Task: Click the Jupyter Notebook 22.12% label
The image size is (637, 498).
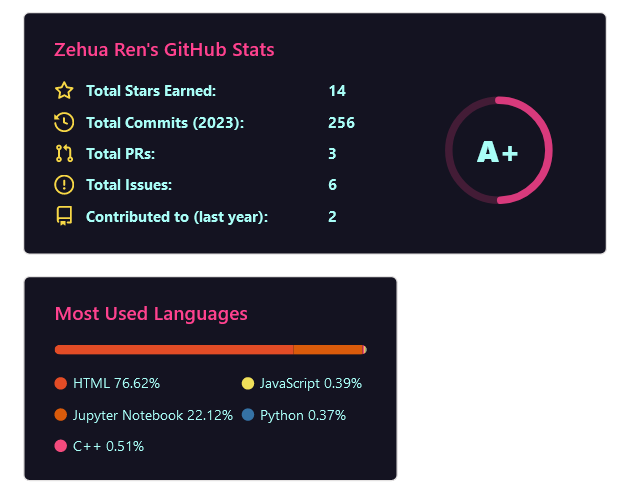Action: click(152, 415)
